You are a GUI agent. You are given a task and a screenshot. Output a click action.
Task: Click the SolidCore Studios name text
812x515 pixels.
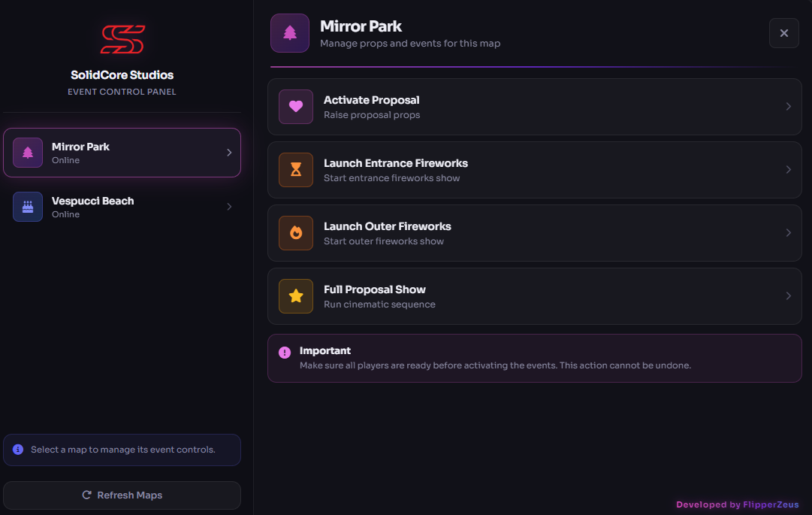coord(122,75)
